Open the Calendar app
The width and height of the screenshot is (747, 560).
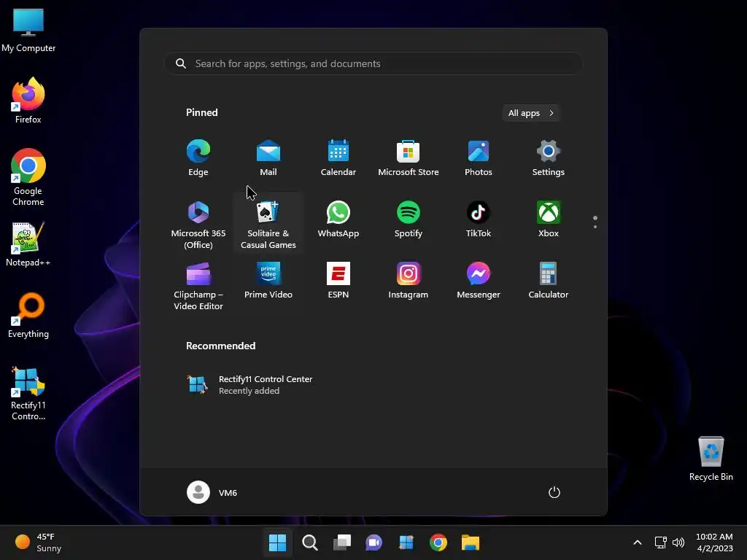338,158
